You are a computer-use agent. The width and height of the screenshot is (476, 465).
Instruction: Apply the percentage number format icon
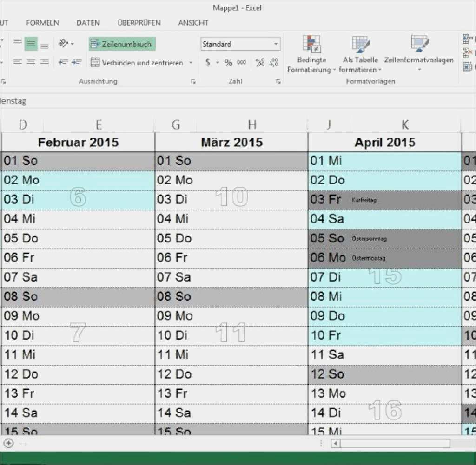click(227, 62)
